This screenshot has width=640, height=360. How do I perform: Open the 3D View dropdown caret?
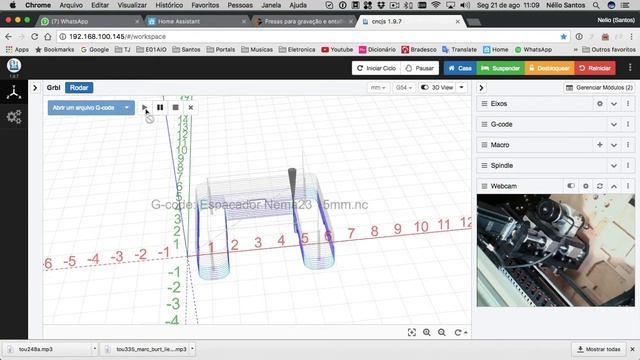point(462,88)
